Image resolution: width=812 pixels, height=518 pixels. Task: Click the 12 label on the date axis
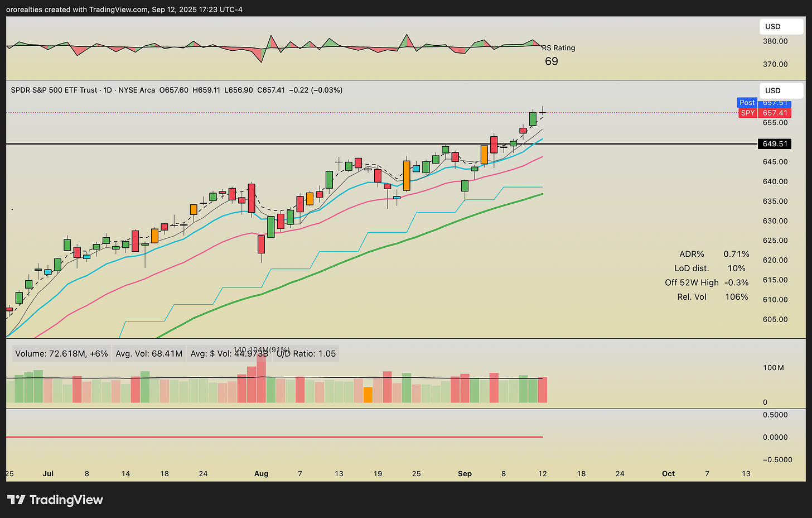(543, 473)
